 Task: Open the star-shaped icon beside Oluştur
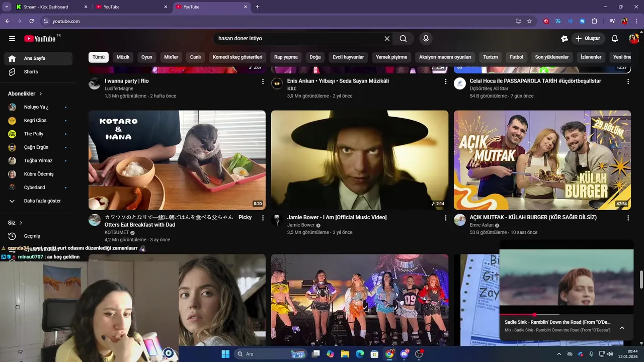click(565, 39)
